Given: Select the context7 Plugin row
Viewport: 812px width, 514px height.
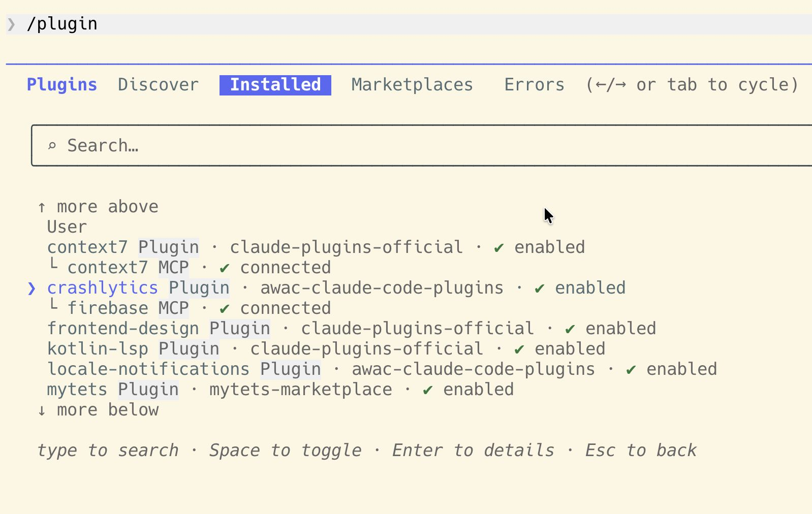Looking at the screenshot, I should point(316,247).
